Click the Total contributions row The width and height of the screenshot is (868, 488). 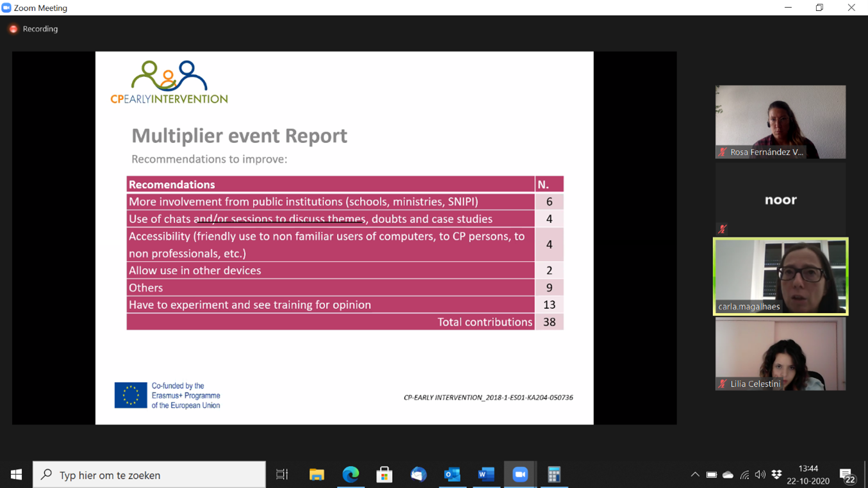point(345,322)
